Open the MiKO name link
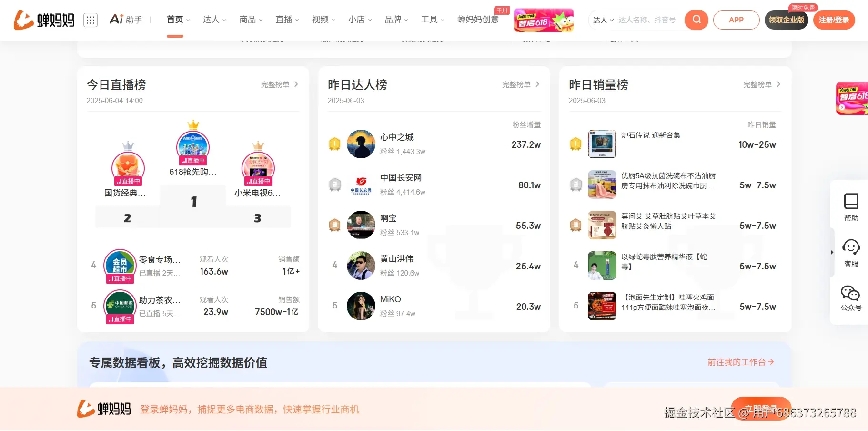Image resolution: width=868 pixels, height=431 pixels. click(390, 299)
